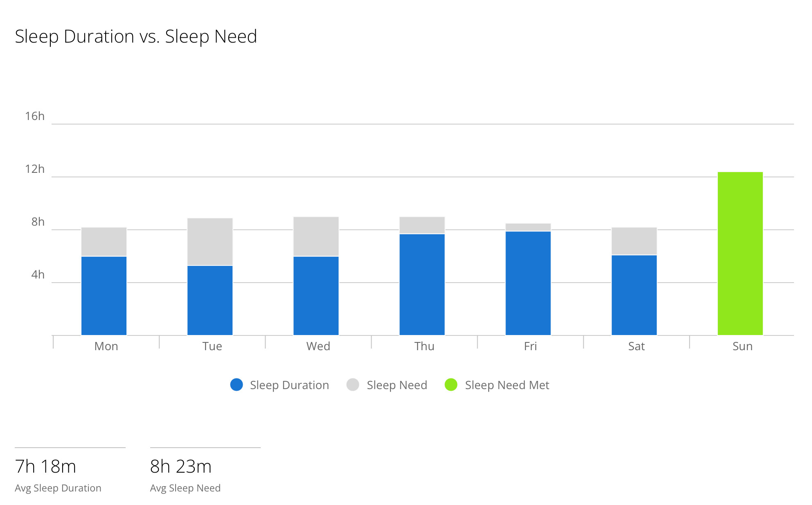Click the 8h 23m average sleep need
The image size is (812, 505).
[180, 467]
